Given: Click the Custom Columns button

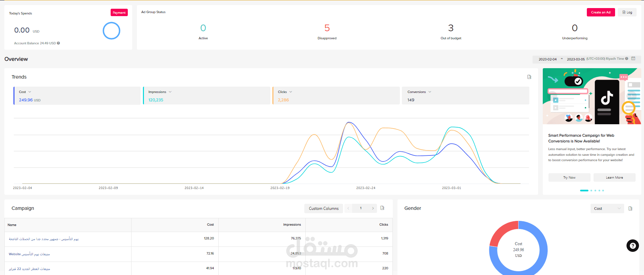Looking at the screenshot, I should pos(324,209).
